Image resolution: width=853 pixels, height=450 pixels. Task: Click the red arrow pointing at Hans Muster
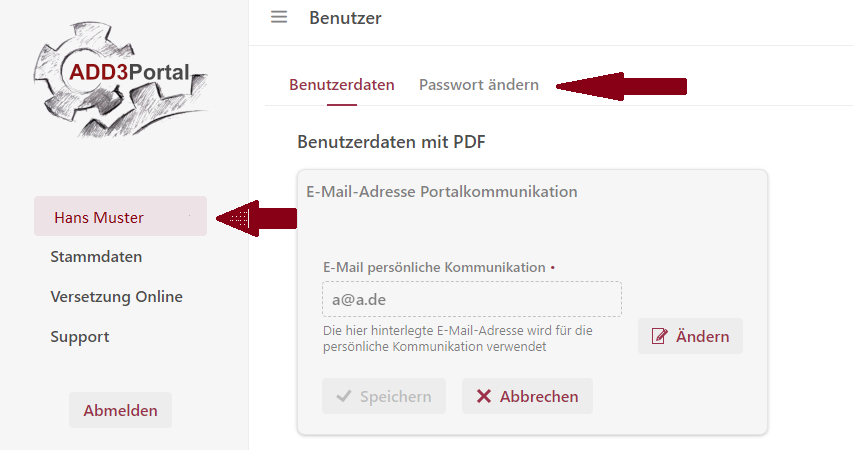pyautogui.click(x=256, y=217)
